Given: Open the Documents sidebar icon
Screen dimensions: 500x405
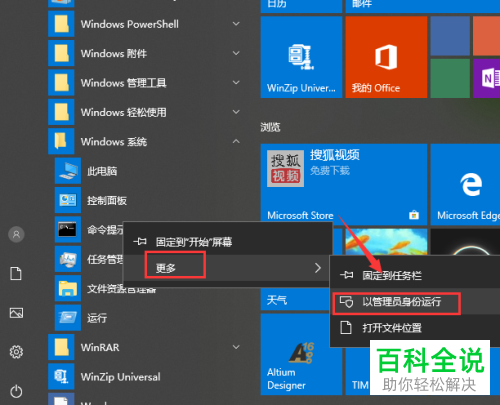Looking at the screenshot, I should click(x=16, y=274).
